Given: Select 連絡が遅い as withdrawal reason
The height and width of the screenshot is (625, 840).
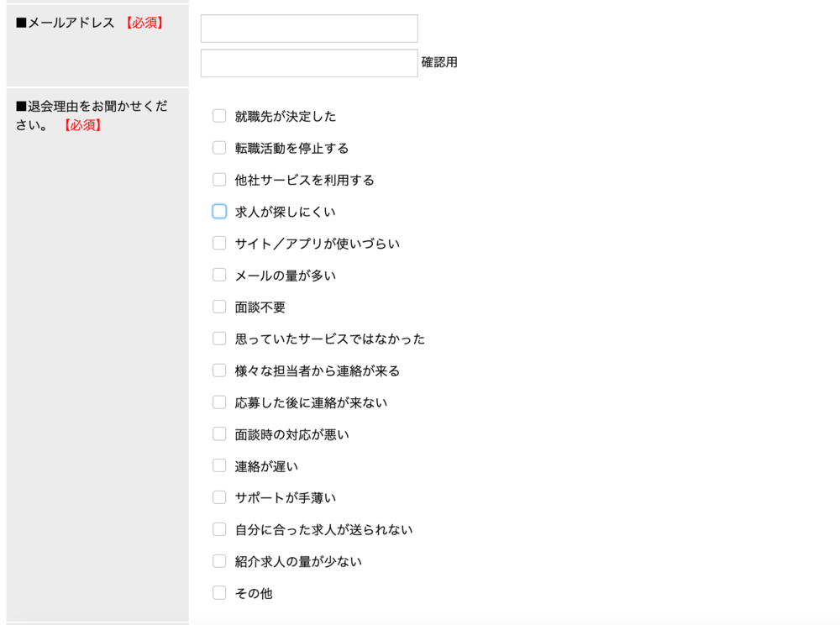Looking at the screenshot, I should 219,465.
